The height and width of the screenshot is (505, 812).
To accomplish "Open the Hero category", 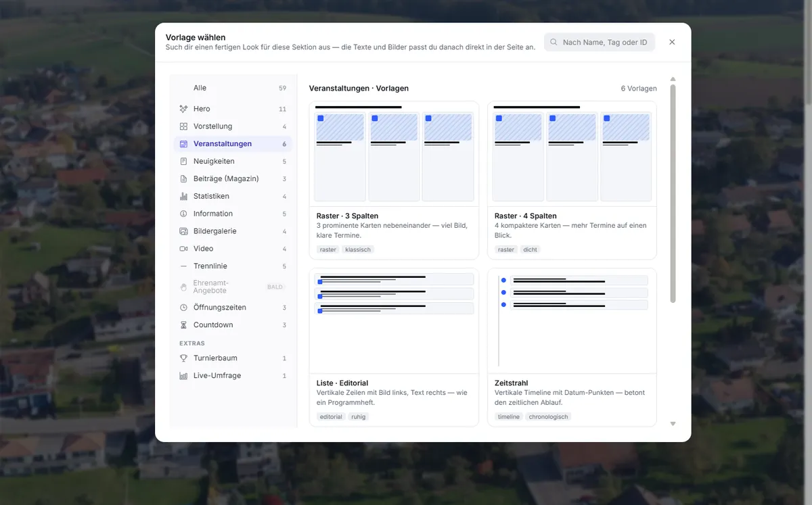I will click(233, 109).
